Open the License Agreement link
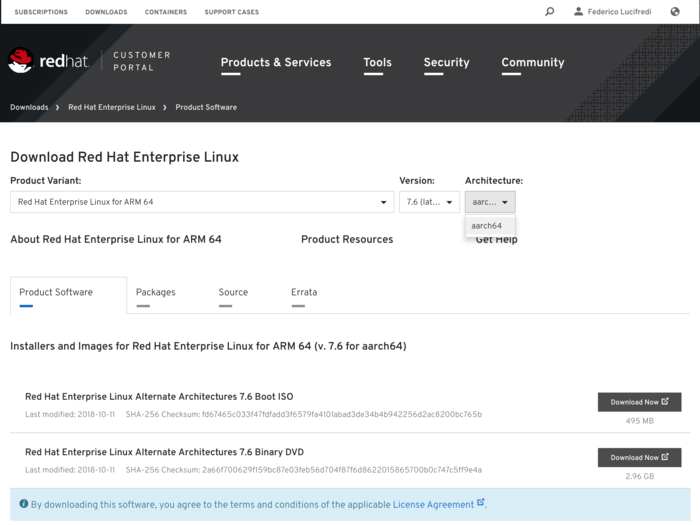This screenshot has height=525, width=700. pyautogui.click(x=433, y=504)
